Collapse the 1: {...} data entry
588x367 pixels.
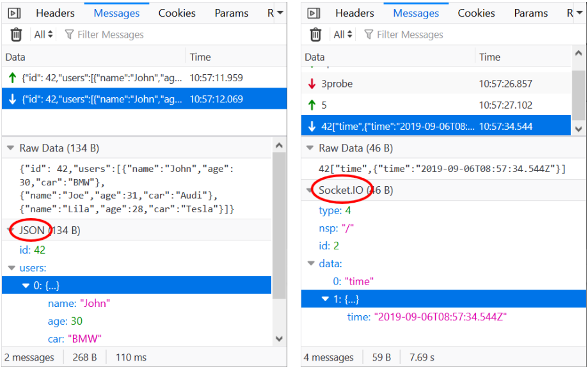pos(325,299)
